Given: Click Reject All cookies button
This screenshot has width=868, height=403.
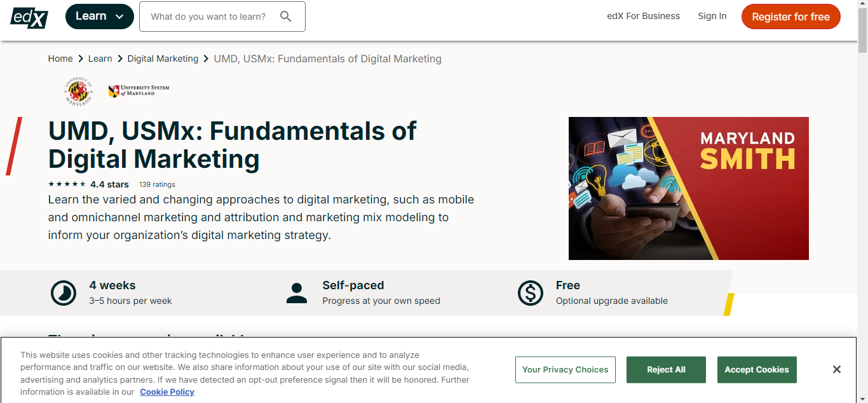Looking at the screenshot, I should coord(666,370).
